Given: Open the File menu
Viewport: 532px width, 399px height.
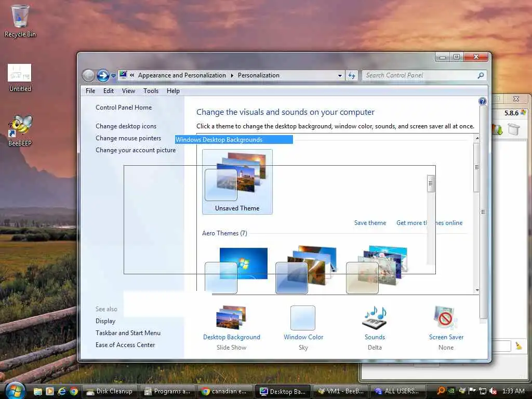Looking at the screenshot, I should click(x=90, y=91).
